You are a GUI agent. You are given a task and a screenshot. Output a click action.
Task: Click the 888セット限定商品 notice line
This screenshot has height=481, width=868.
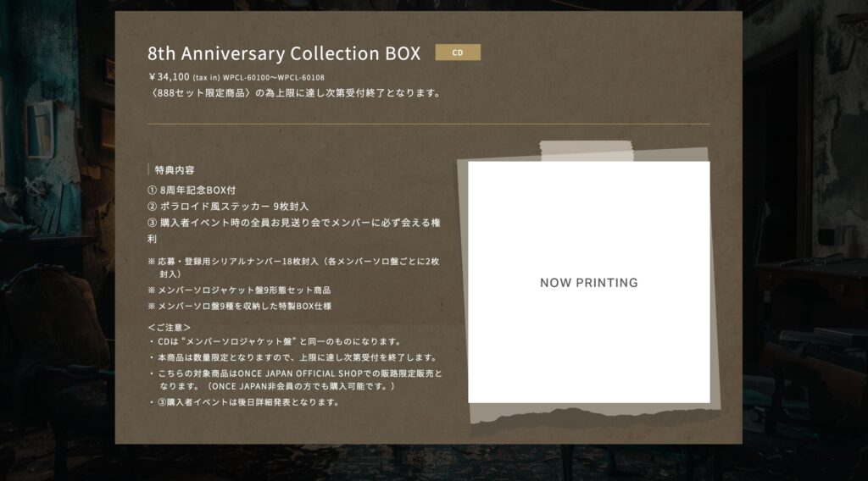296,93
